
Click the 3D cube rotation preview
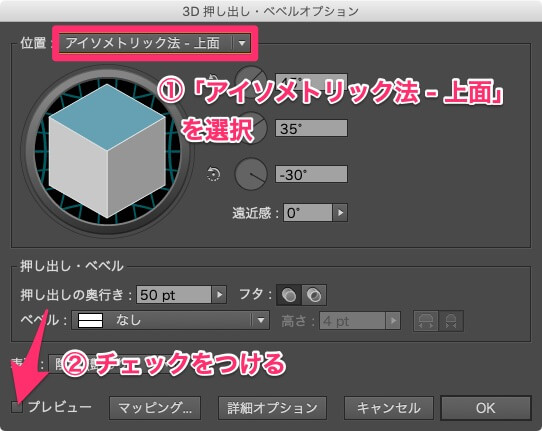coord(107,151)
